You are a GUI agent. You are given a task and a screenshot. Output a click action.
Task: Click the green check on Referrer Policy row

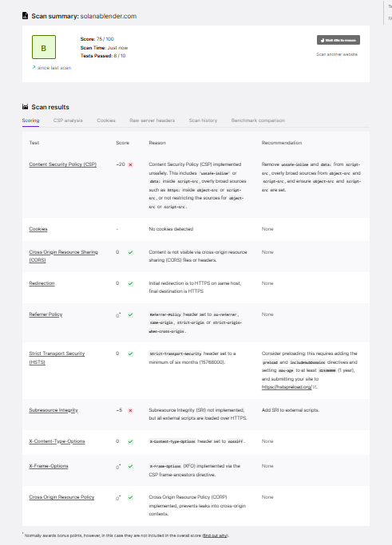[130, 314]
